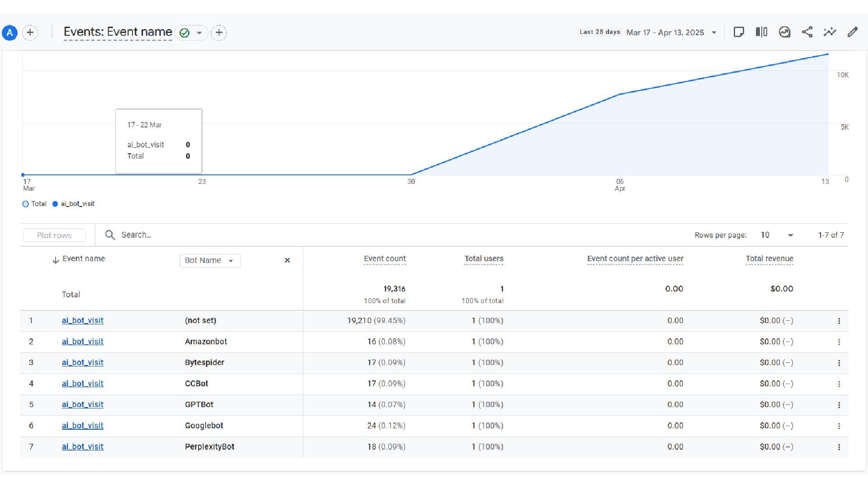Change the Rows per page dropdown

(777, 235)
